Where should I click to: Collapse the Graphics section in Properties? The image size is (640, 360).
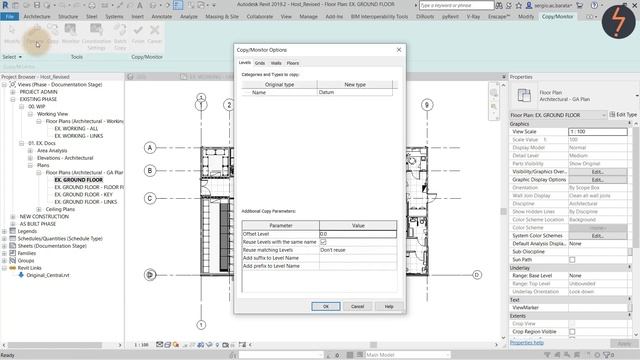[629, 124]
